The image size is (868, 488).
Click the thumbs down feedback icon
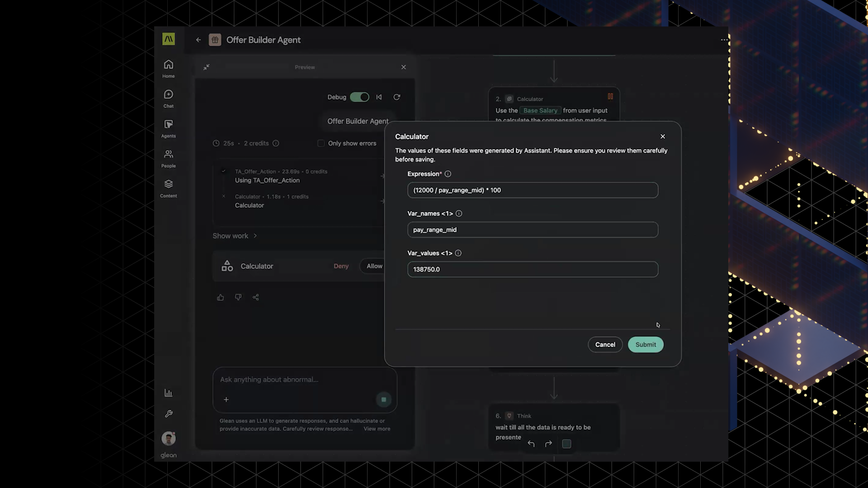click(x=238, y=297)
